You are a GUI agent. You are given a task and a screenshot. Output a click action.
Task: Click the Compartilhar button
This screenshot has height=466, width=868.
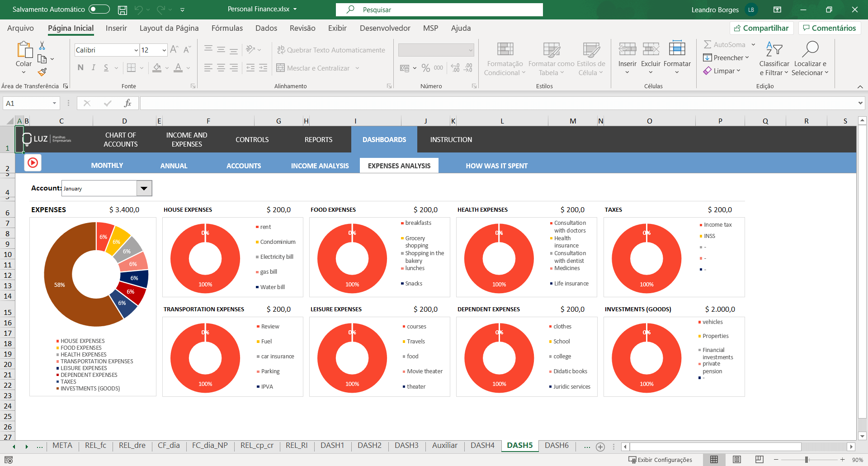coord(761,28)
